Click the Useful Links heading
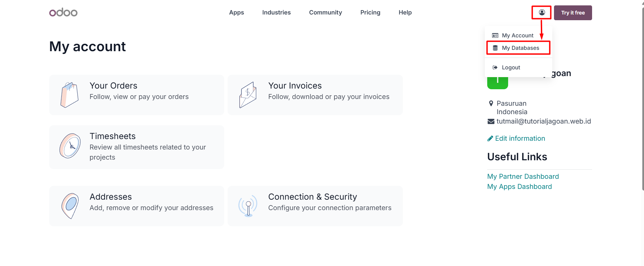Screen dimensions: 644x266 pos(517,157)
